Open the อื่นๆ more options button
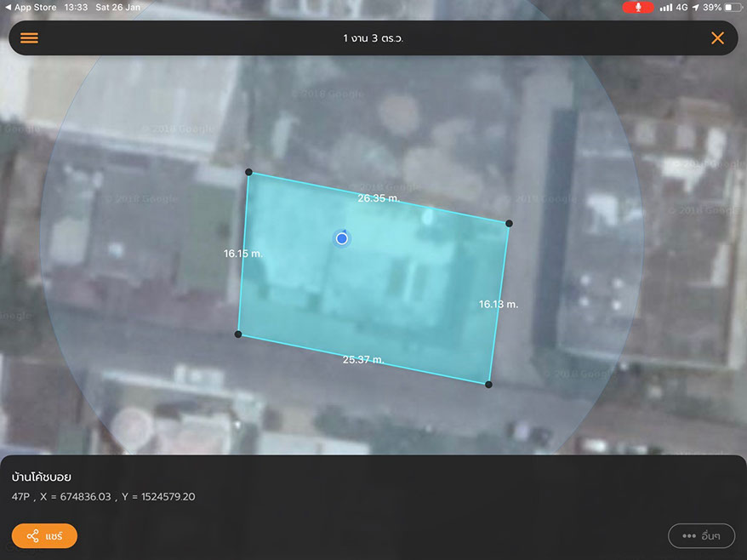This screenshot has width=747, height=560. pyautogui.click(x=701, y=536)
